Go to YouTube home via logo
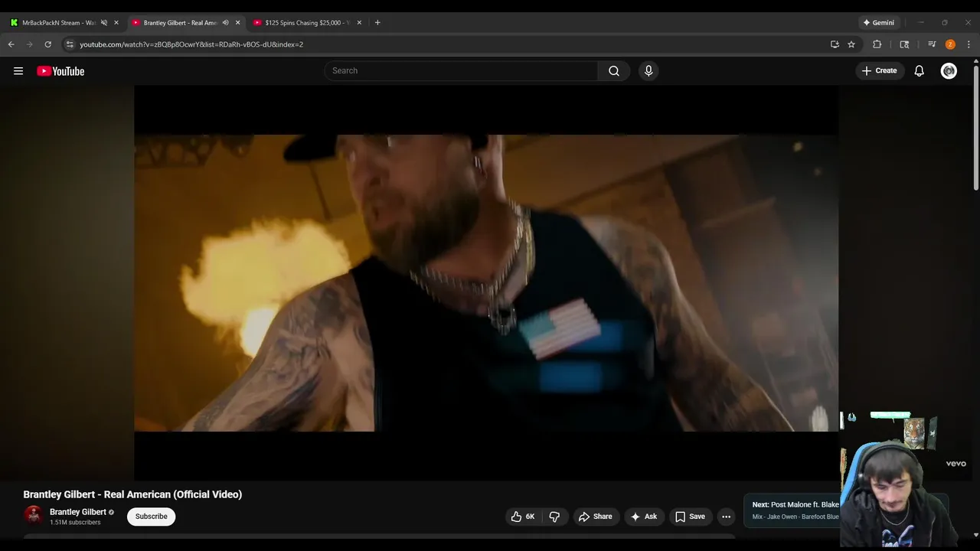 tap(60, 71)
